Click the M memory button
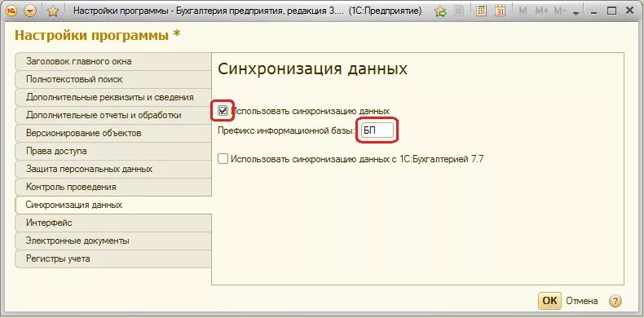Screen dimensions: 644x318 523,11
